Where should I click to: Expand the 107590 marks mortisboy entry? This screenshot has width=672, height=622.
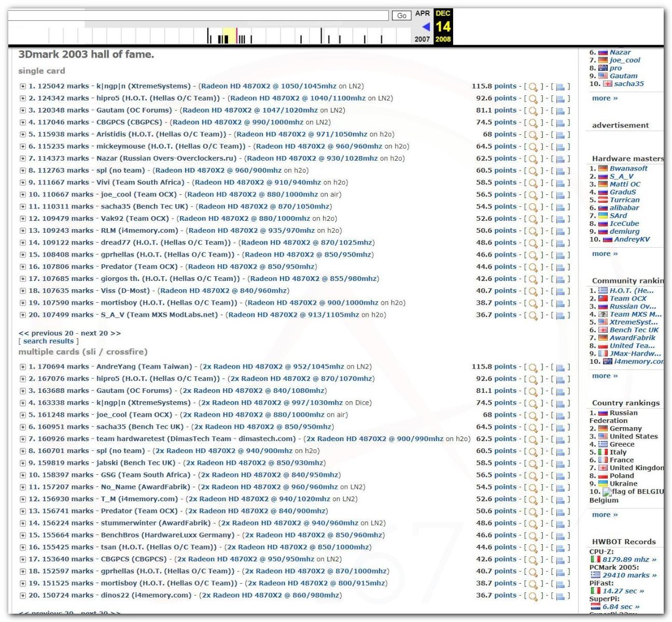[23, 303]
